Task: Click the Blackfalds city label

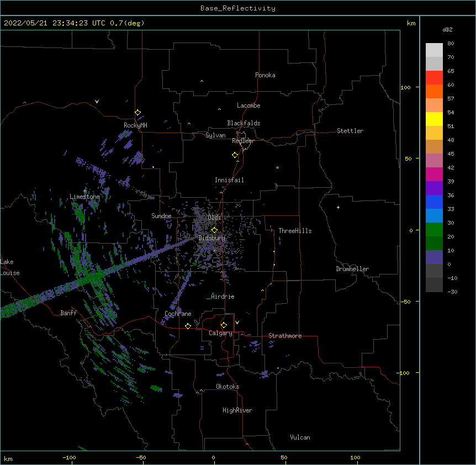Action: pyautogui.click(x=244, y=123)
